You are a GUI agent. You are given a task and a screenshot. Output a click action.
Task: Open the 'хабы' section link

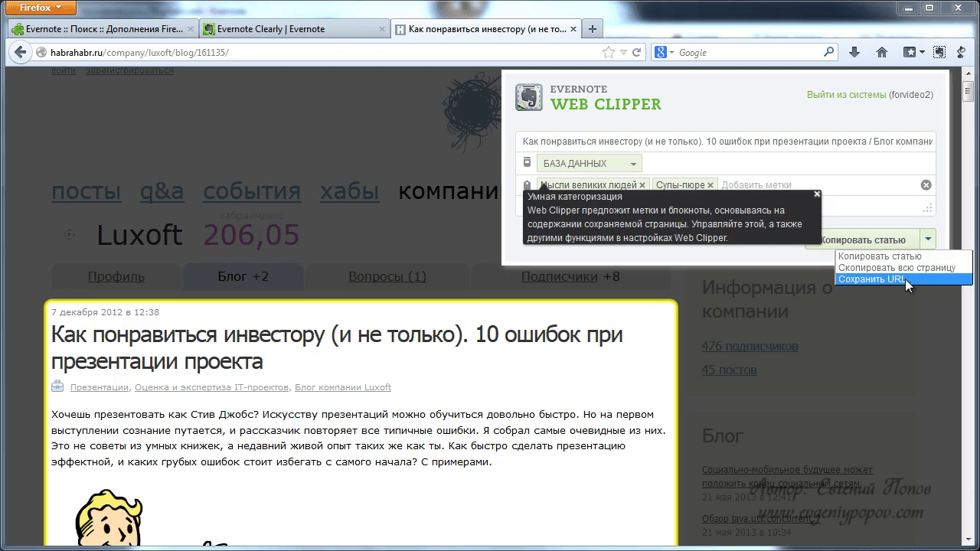click(x=350, y=191)
